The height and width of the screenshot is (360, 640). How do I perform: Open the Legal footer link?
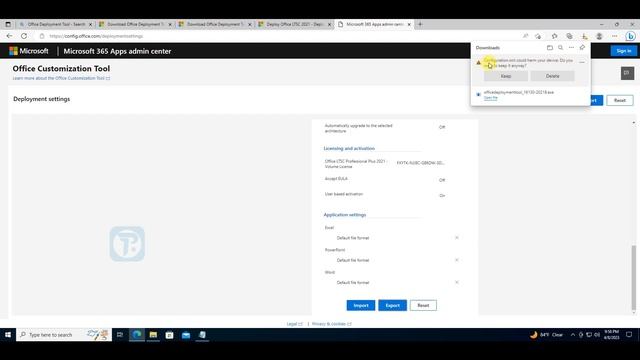pos(294,324)
